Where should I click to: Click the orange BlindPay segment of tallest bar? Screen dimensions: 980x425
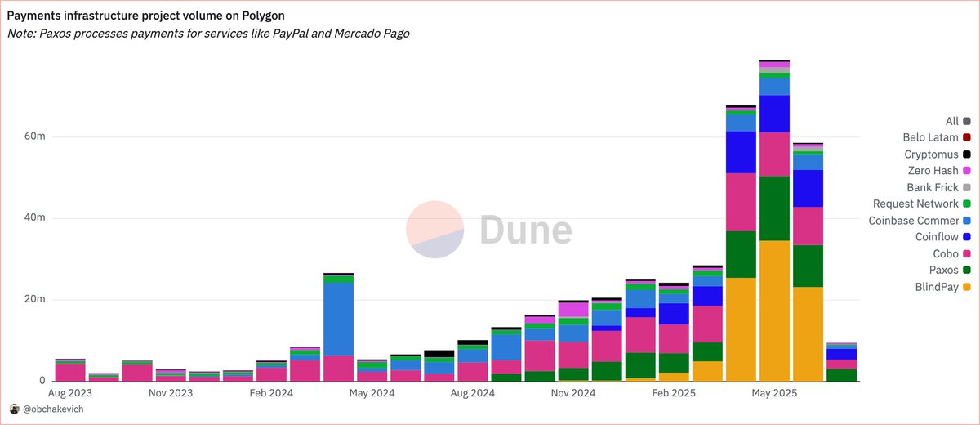click(774, 311)
